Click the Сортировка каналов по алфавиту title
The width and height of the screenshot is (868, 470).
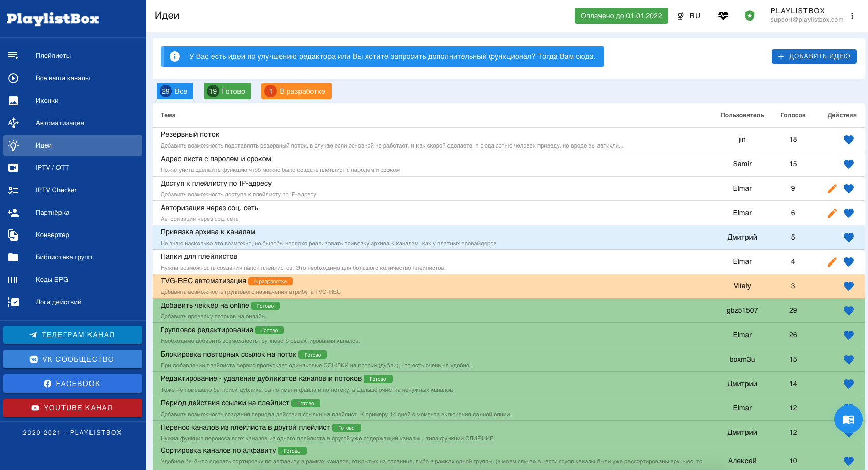point(218,450)
